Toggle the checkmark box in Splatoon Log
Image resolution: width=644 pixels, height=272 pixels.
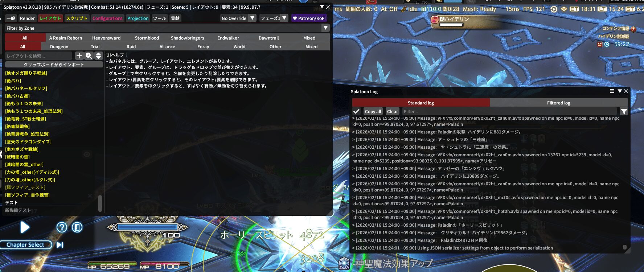click(357, 112)
